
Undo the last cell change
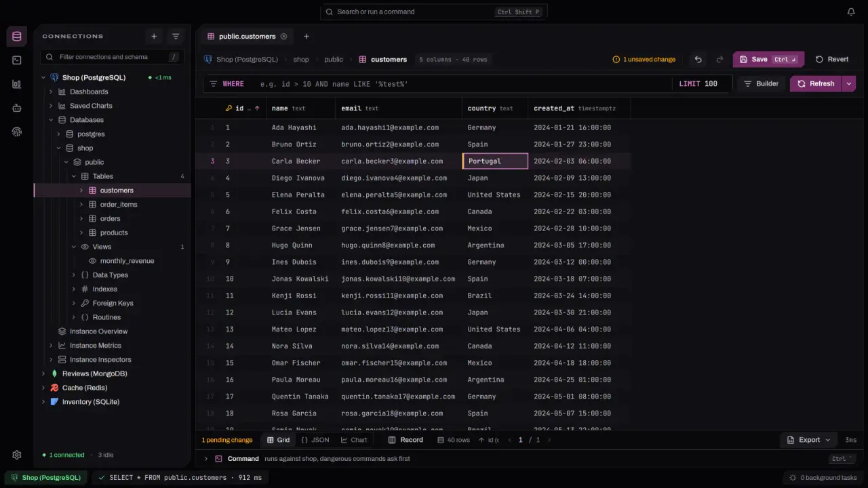coord(698,60)
